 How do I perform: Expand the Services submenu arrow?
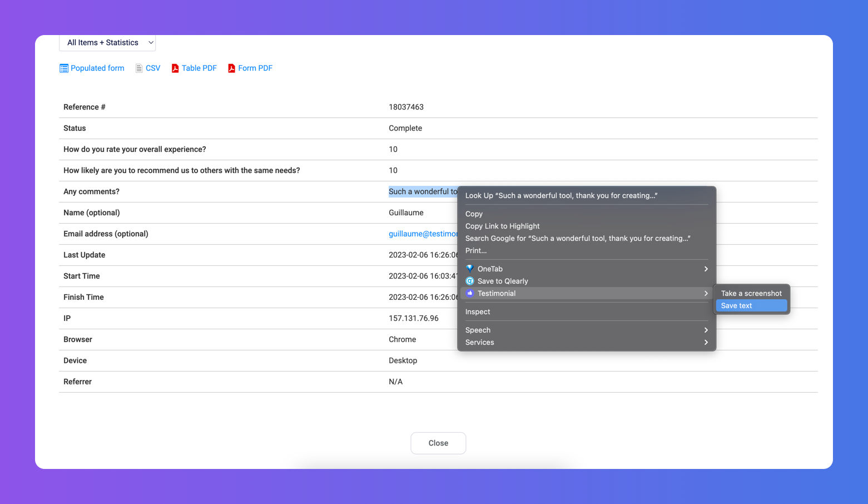[706, 342]
